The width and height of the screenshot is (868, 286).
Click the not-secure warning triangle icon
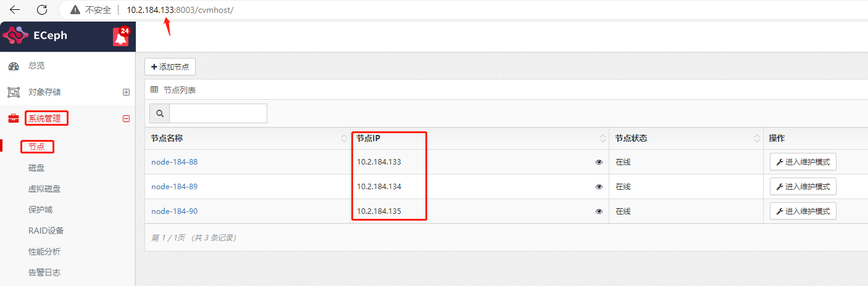tap(75, 10)
